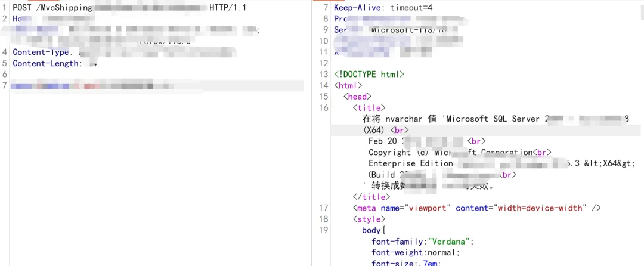Click the "(X64) <br>" line
Viewport: 644px width, 266px height.
tap(386, 130)
